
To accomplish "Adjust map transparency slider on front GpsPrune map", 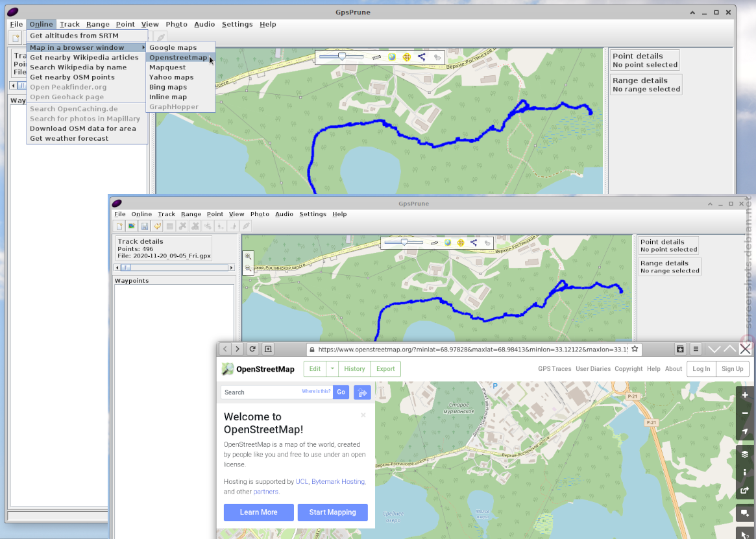I will [x=404, y=243].
